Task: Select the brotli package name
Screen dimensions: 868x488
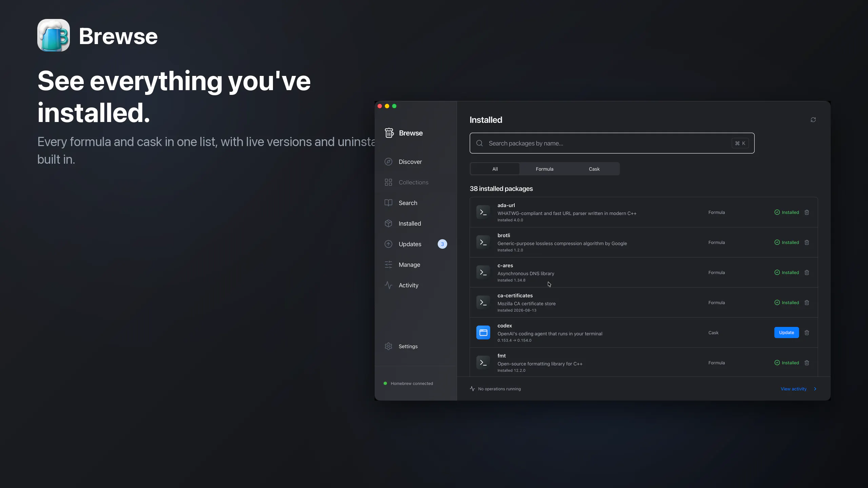Action: click(504, 235)
